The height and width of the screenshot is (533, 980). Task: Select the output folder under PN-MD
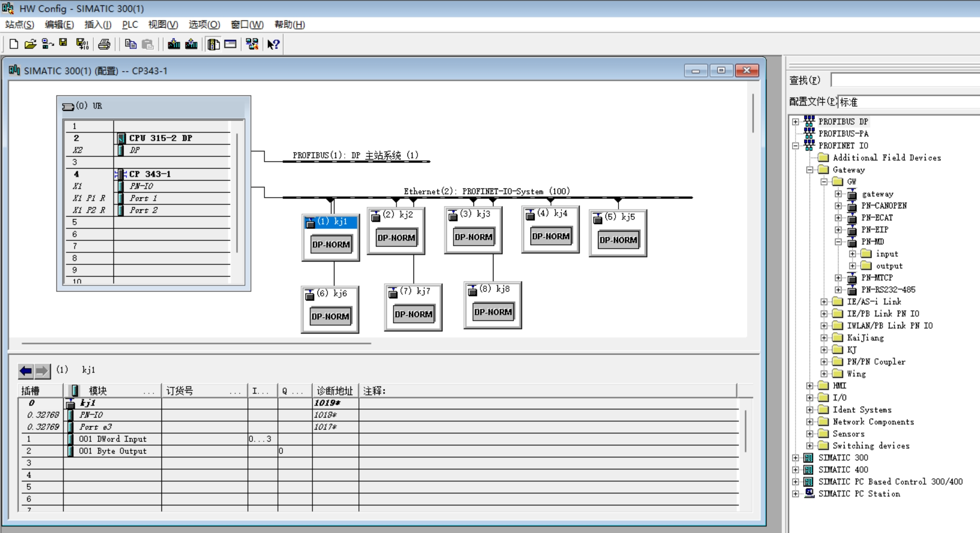click(x=889, y=266)
